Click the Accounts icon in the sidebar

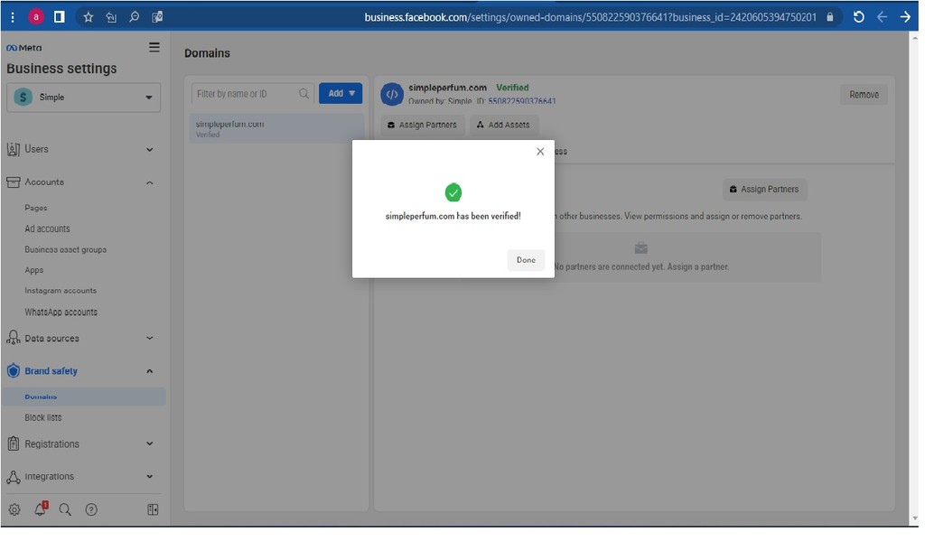coord(13,183)
